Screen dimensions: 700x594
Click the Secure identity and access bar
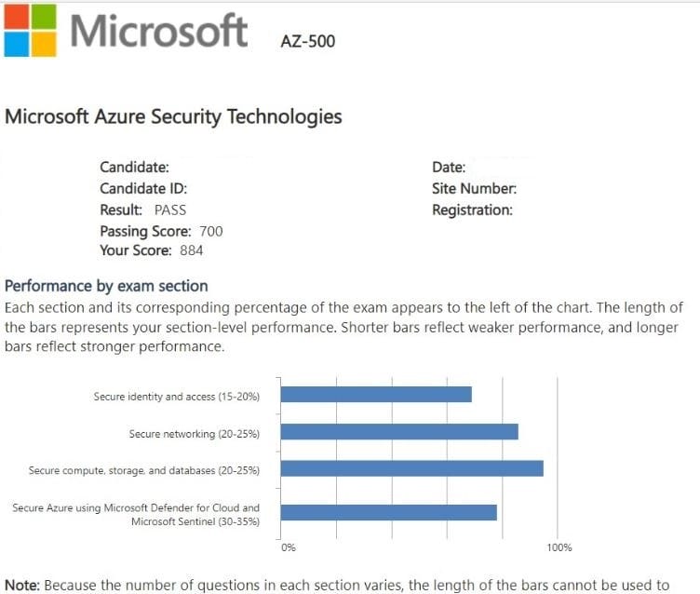[376, 395]
